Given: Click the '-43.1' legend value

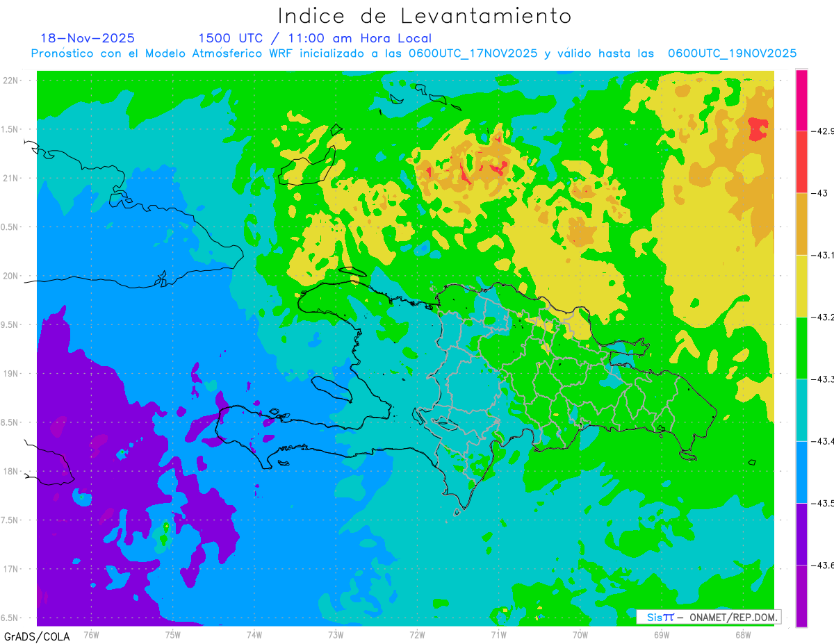Looking at the screenshot, I should click(x=824, y=255).
